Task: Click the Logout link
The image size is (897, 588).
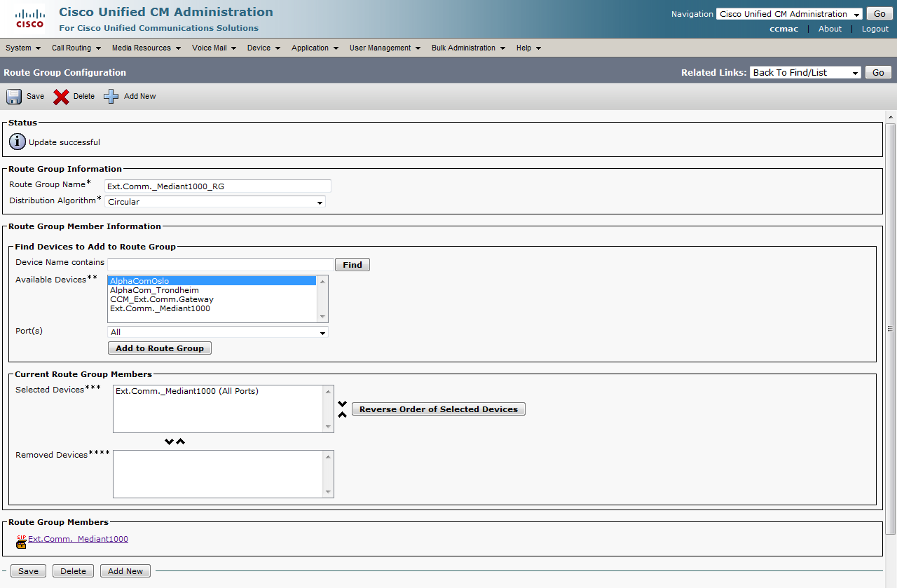Action: [875, 29]
